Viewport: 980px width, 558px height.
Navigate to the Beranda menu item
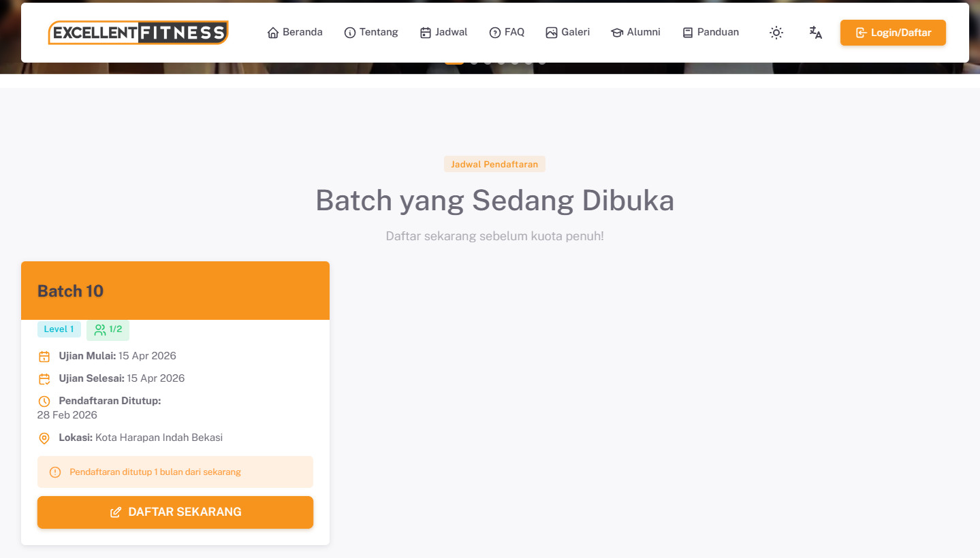point(295,32)
